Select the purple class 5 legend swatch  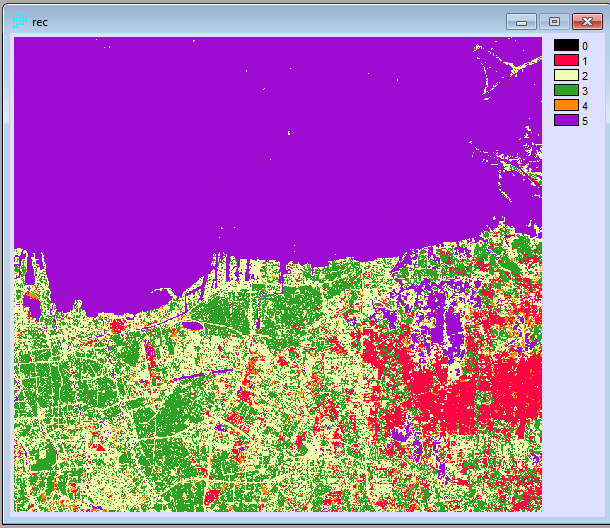[566, 120]
